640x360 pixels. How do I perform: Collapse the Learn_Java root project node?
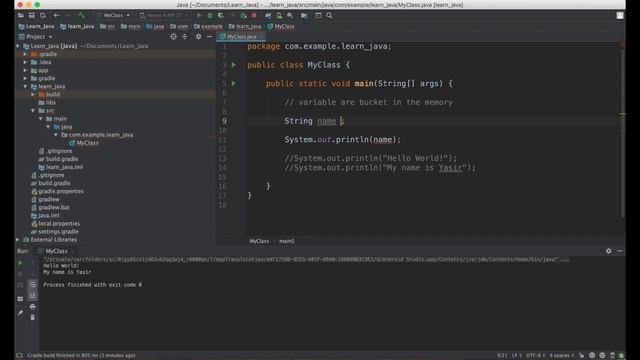[18, 46]
